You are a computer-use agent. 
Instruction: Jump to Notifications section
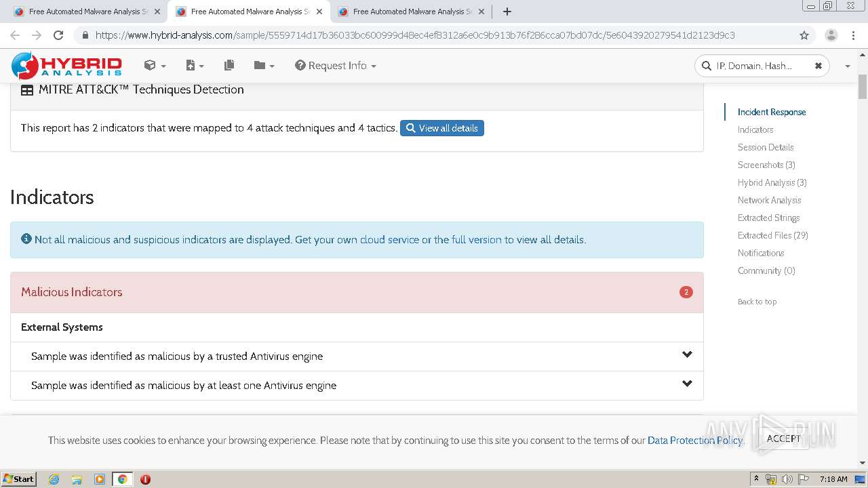pyautogui.click(x=760, y=253)
